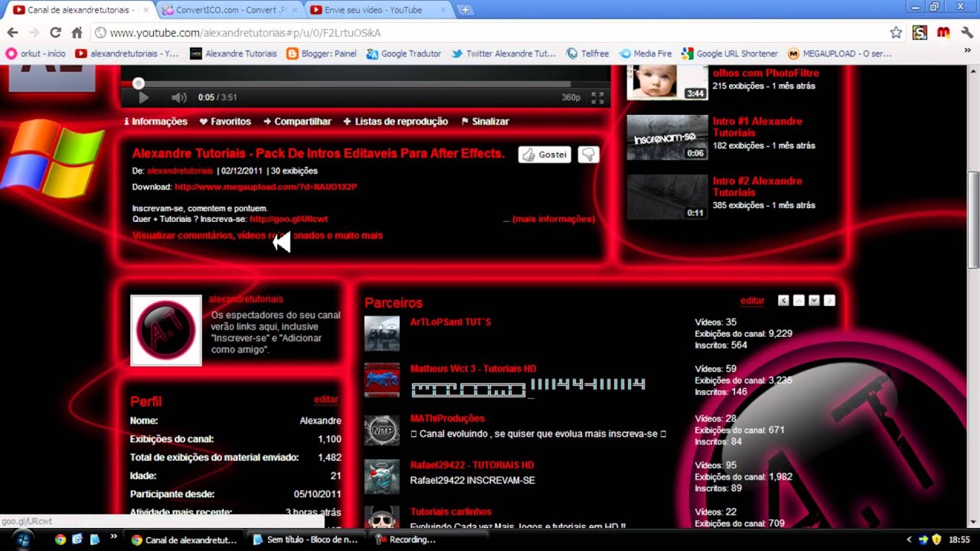Open 'Visualizar comentários, vídeos relacionados' link
The image size is (980, 551).
point(257,236)
